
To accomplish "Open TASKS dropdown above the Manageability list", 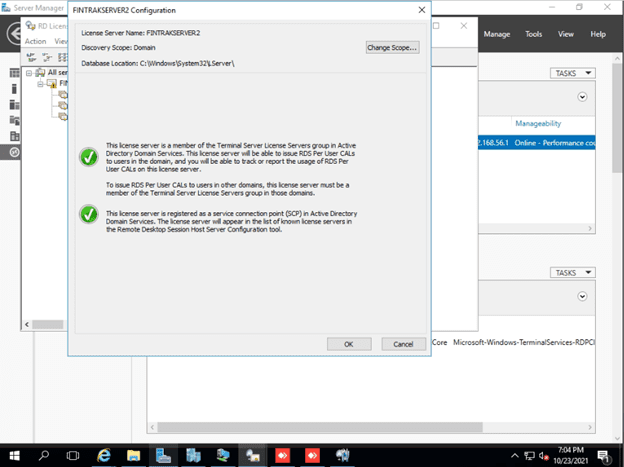I will pos(572,73).
